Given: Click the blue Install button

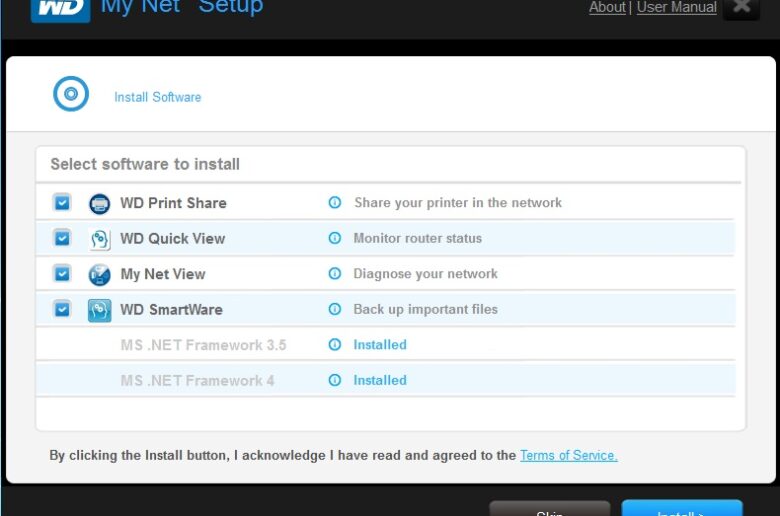Looking at the screenshot, I should click(x=682, y=508).
